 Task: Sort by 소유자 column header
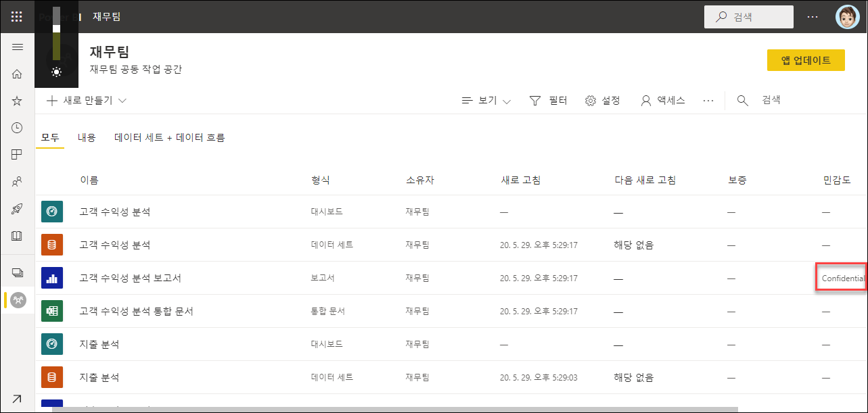[419, 180]
